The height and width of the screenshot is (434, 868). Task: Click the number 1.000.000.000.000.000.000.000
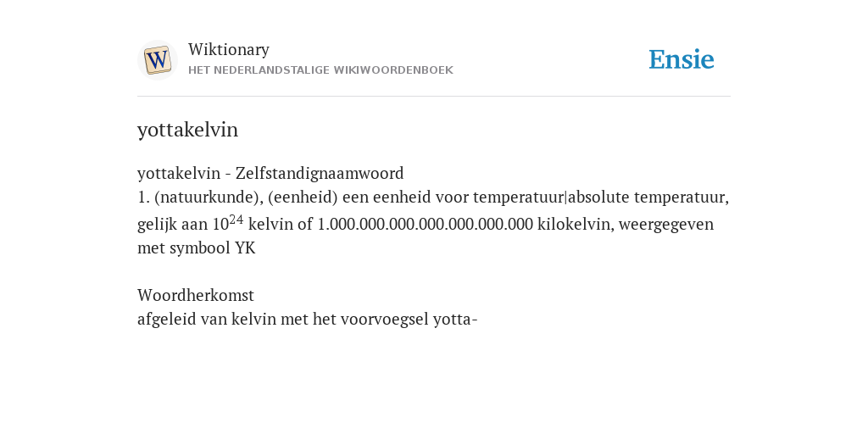click(x=426, y=224)
